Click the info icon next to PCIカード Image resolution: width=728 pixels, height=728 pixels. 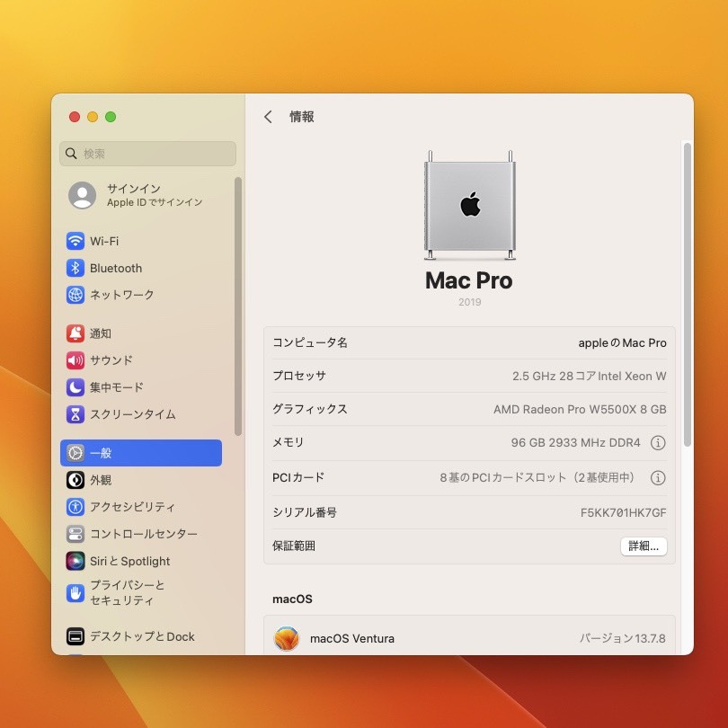point(658,478)
